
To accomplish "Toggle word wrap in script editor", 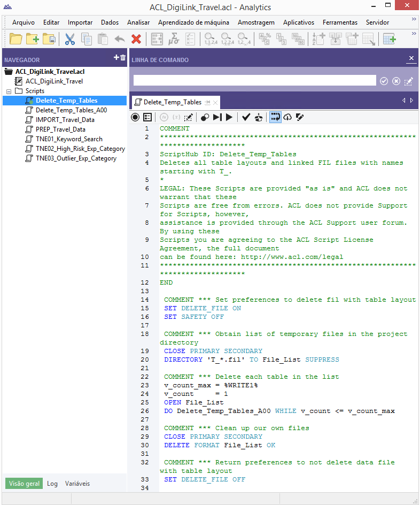I will click(275, 117).
